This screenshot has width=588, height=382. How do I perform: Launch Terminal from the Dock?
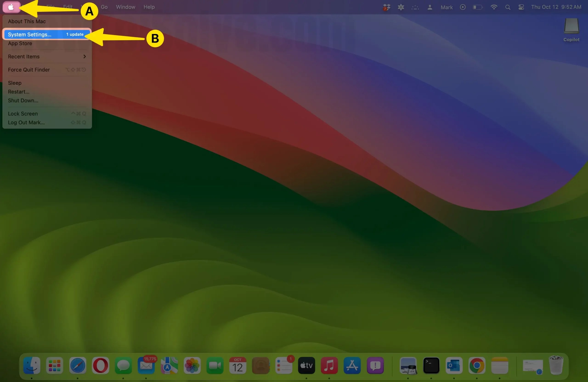[x=431, y=366]
